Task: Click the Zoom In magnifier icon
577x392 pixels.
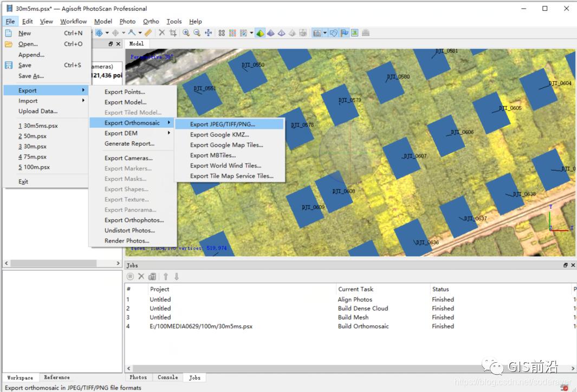Action: pos(186,33)
